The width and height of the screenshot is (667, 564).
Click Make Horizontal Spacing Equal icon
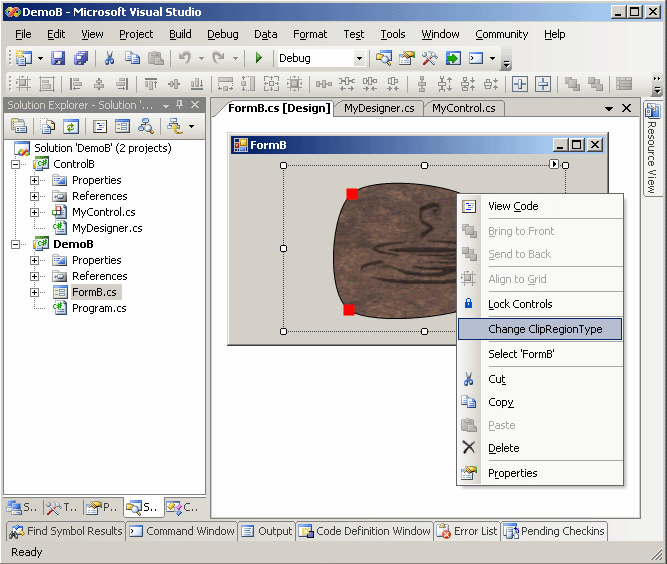click(x=324, y=84)
